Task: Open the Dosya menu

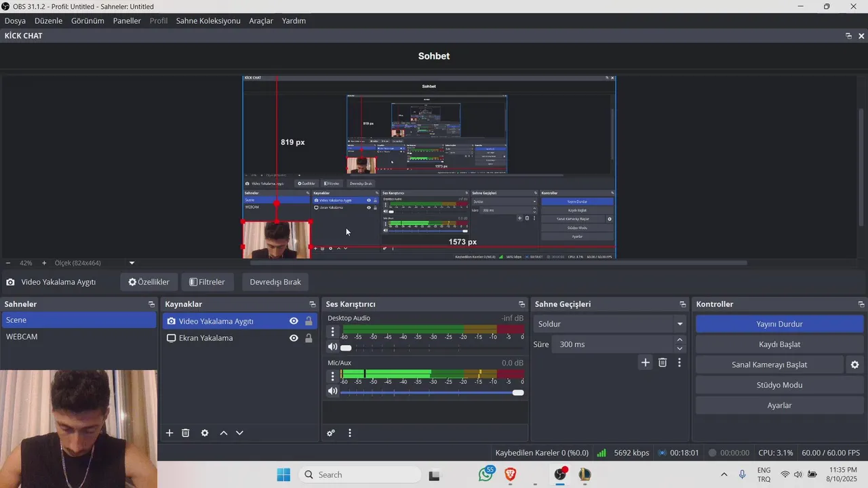Action: pos(15,21)
